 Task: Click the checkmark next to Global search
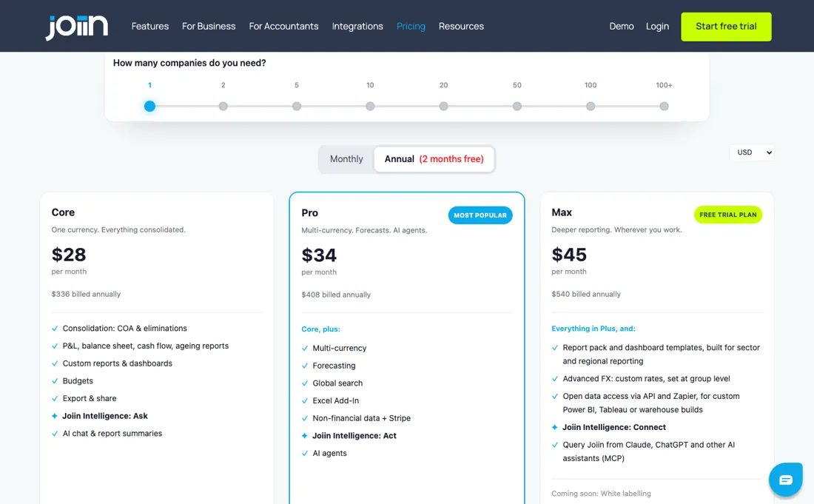pyautogui.click(x=305, y=383)
